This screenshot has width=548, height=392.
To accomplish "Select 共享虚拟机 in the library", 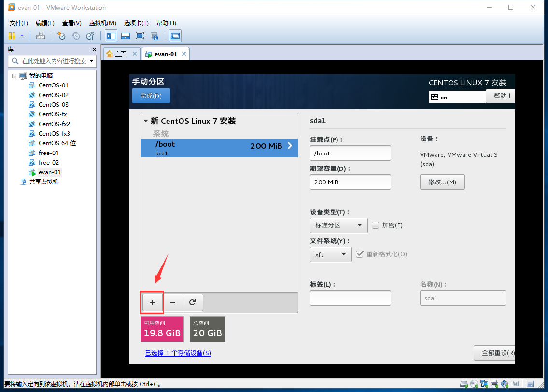I will 40,182.
